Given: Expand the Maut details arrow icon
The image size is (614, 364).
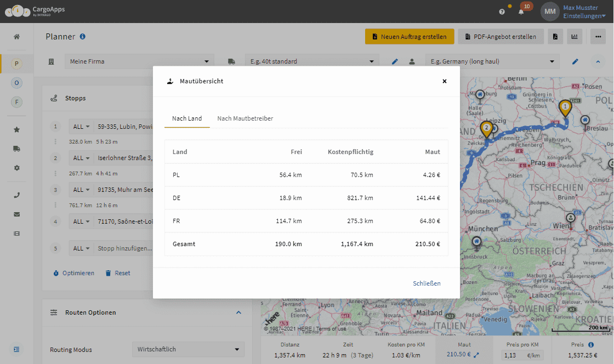Looking at the screenshot, I should coord(476,355).
